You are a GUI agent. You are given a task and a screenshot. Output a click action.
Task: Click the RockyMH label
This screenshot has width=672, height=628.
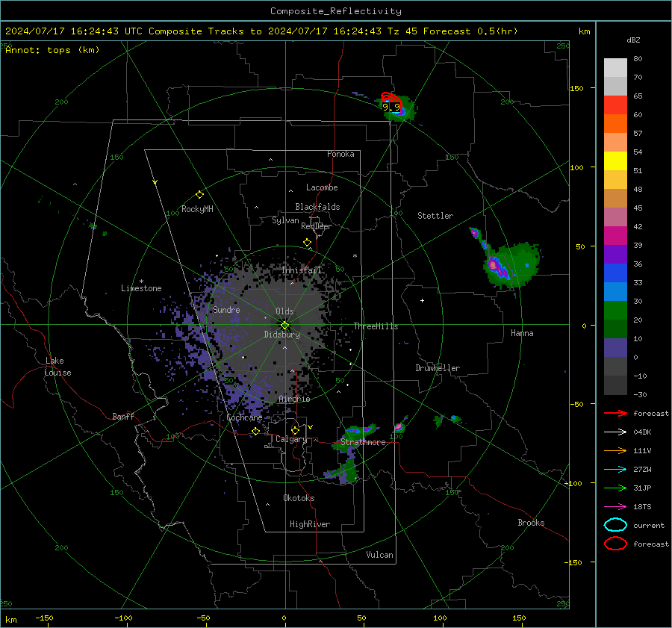[197, 209]
